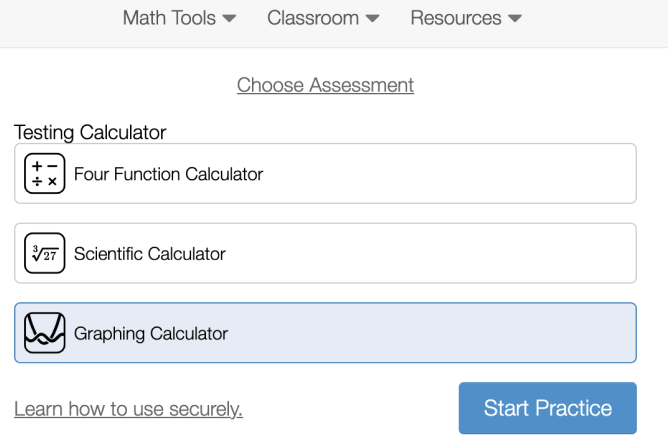668x445 pixels.
Task: Open the Learn how to use securely link
Action: point(128,408)
